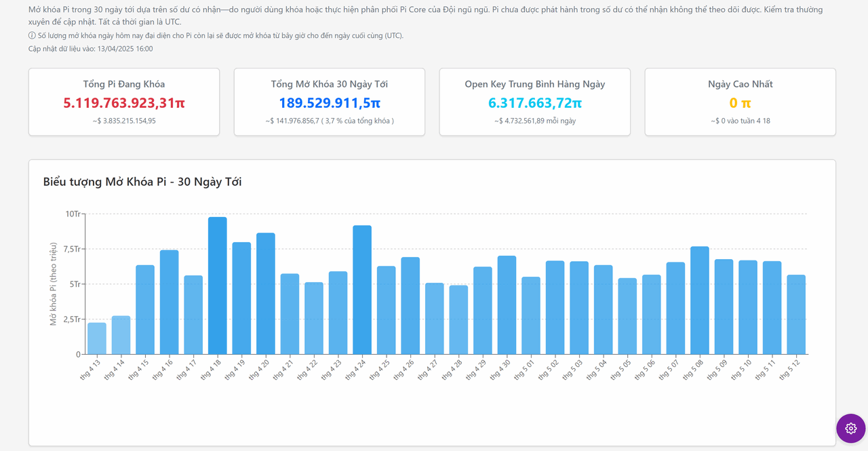Click the Mở khóa Pi (theo triệu) axis title
Image resolution: width=868 pixels, height=451 pixels.
(x=53, y=283)
